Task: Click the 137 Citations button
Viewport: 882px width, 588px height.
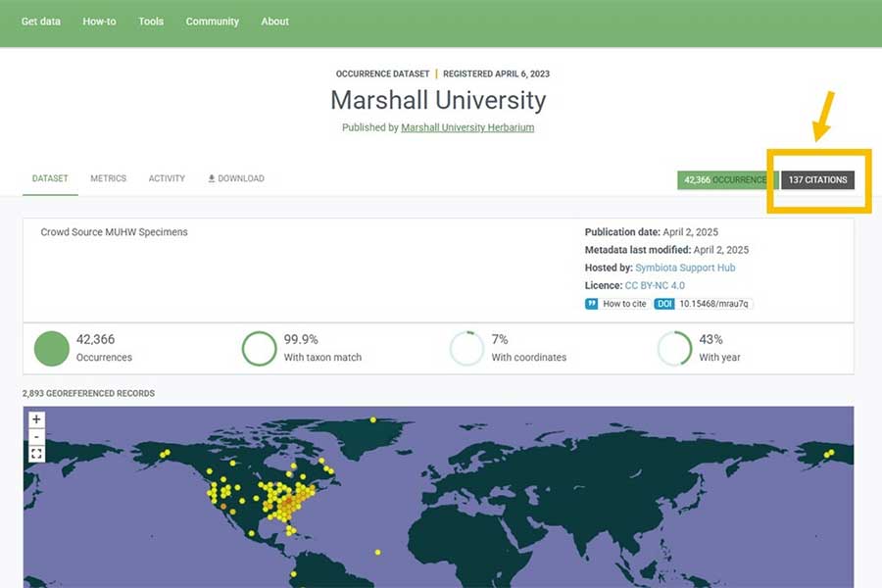Action: point(818,180)
